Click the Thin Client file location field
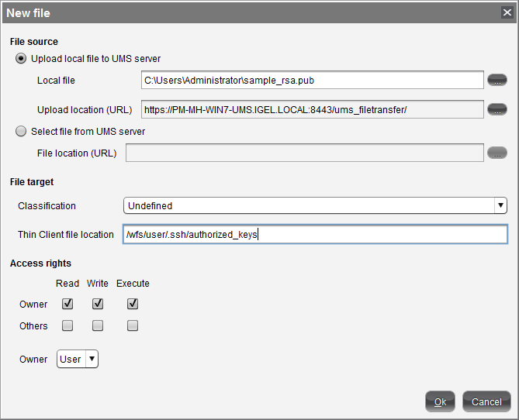 click(x=314, y=234)
